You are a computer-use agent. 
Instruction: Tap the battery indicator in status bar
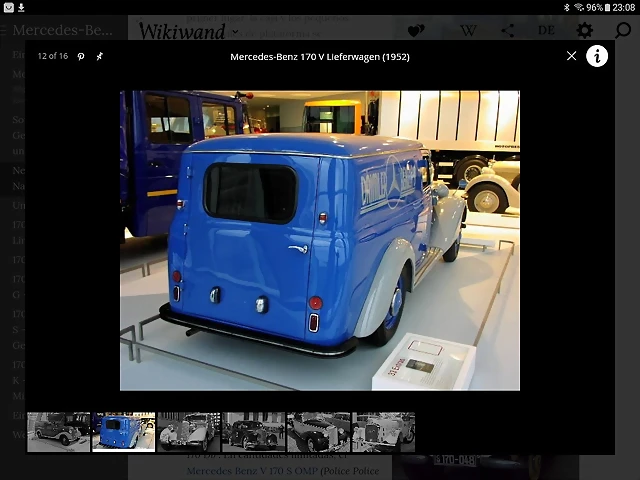pyautogui.click(x=607, y=7)
